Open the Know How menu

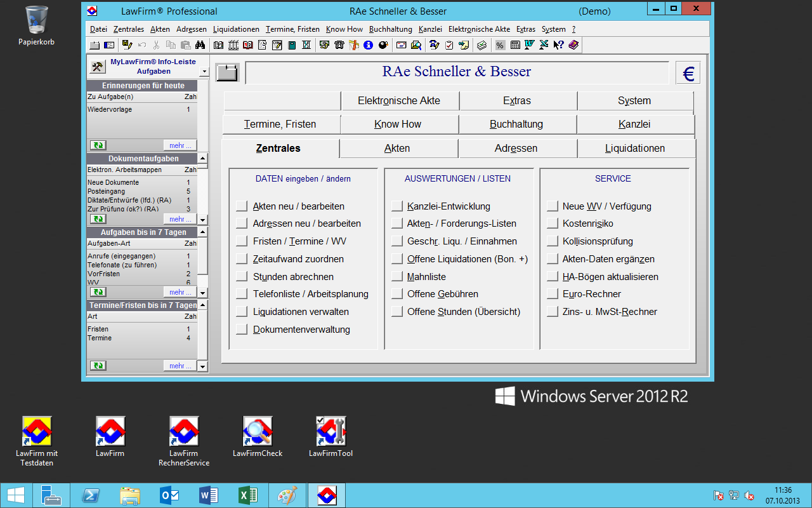pyautogui.click(x=344, y=29)
